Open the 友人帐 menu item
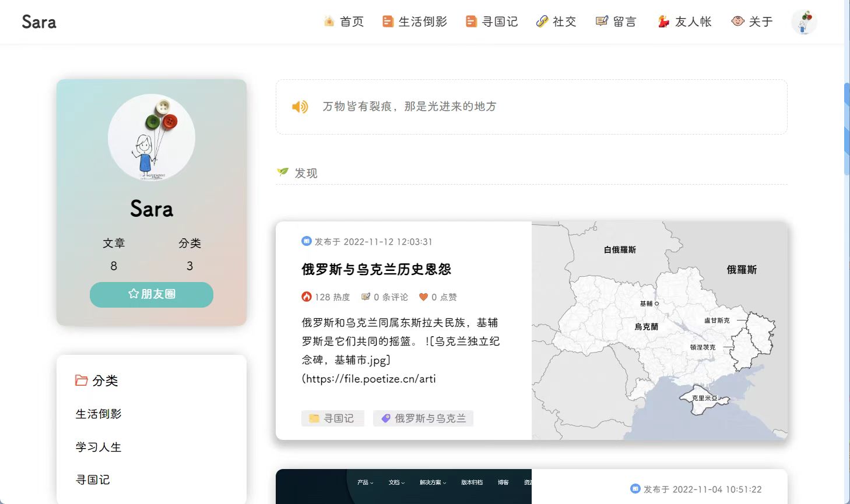The height and width of the screenshot is (504, 850). [684, 22]
